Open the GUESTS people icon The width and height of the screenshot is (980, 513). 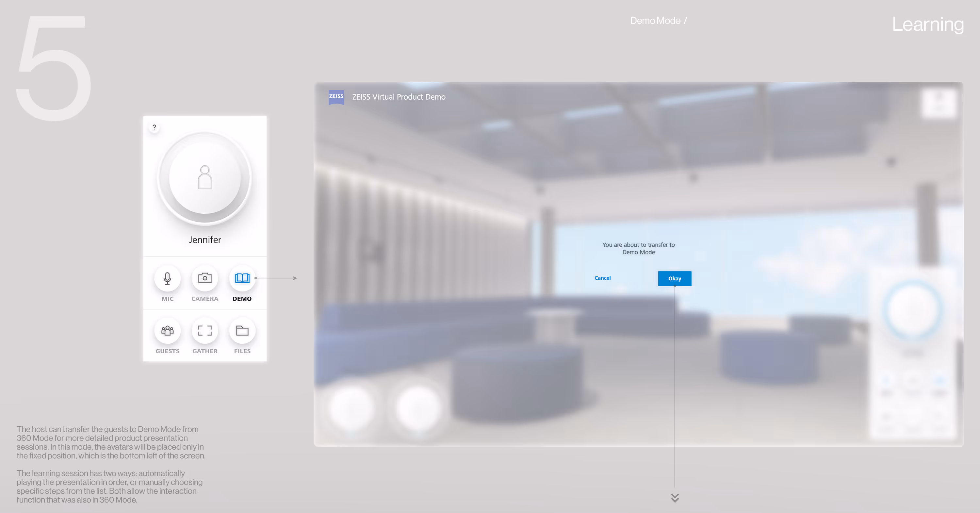167,330
